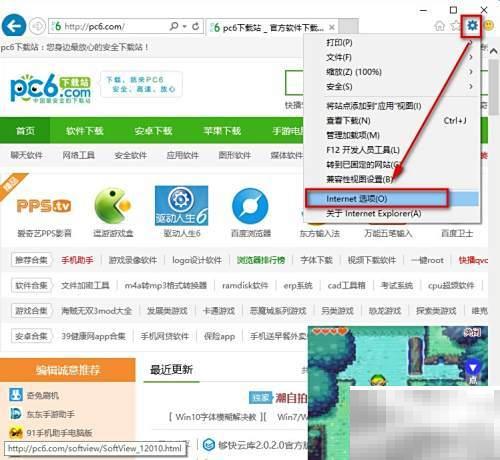Click the logo设计软件 link
Viewport: 500px width, 460px height.
[x=197, y=260]
